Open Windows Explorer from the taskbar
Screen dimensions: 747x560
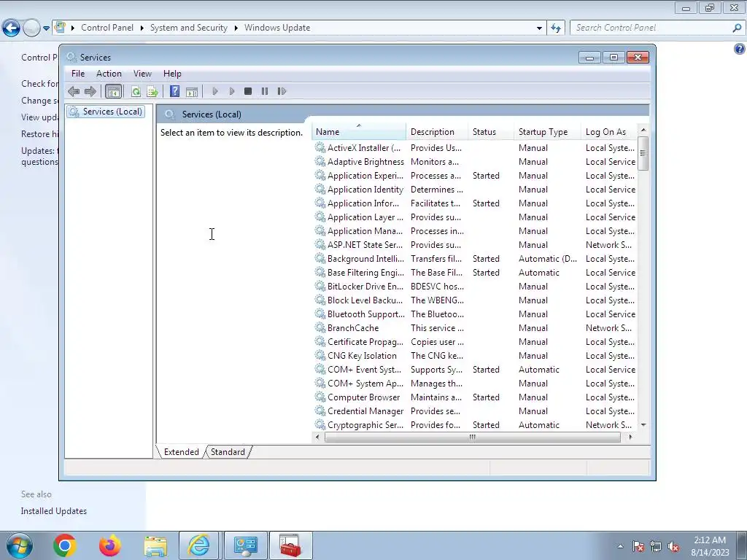pyautogui.click(x=155, y=546)
